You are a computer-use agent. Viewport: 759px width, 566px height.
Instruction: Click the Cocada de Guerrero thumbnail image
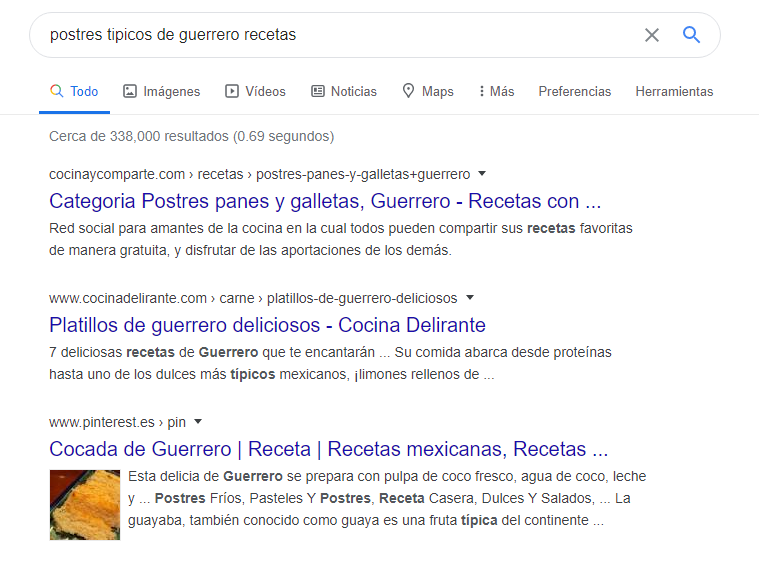click(85, 505)
